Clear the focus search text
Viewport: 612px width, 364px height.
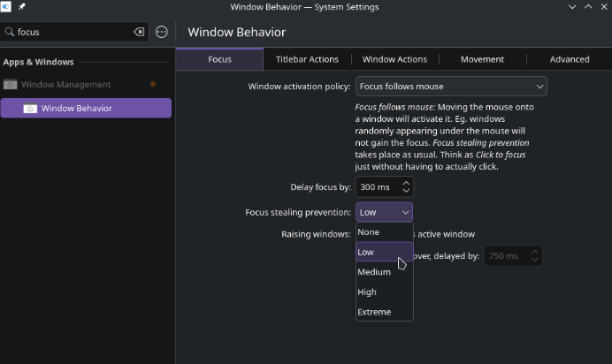(139, 32)
